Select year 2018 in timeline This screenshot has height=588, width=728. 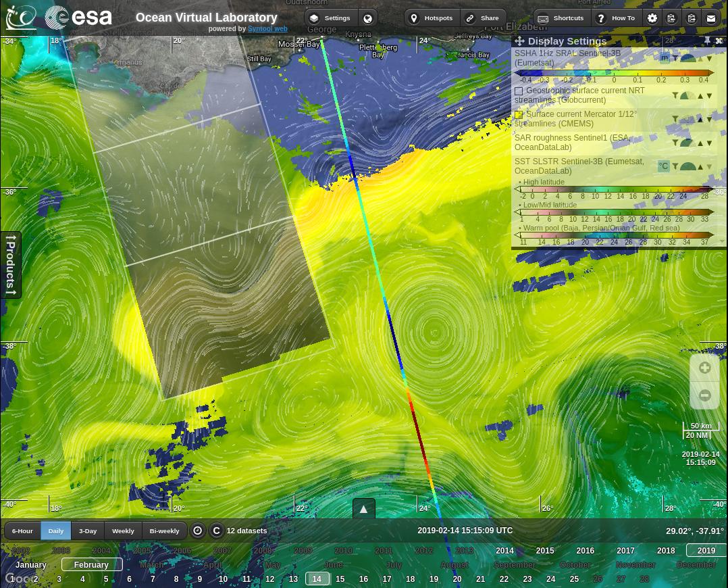[x=666, y=550]
